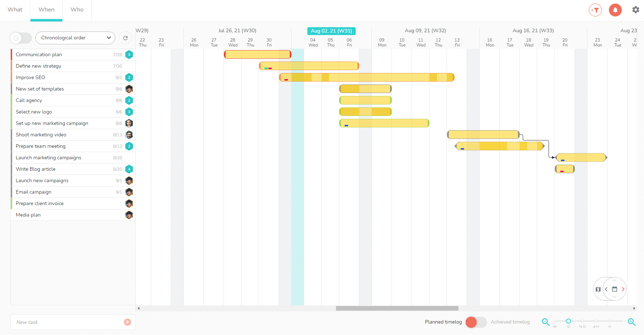Click the refresh order button
The width and height of the screenshot is (644, 335).
[125, 38]
